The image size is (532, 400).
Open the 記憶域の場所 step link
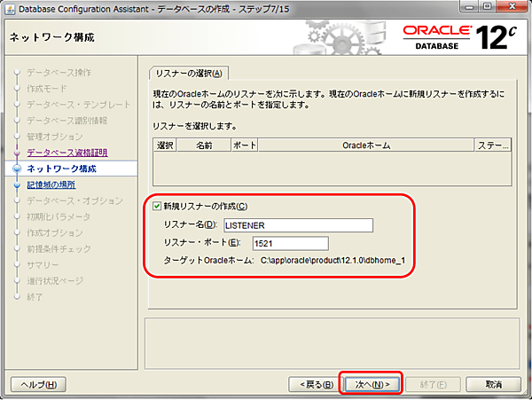click(x=51, y=184)
